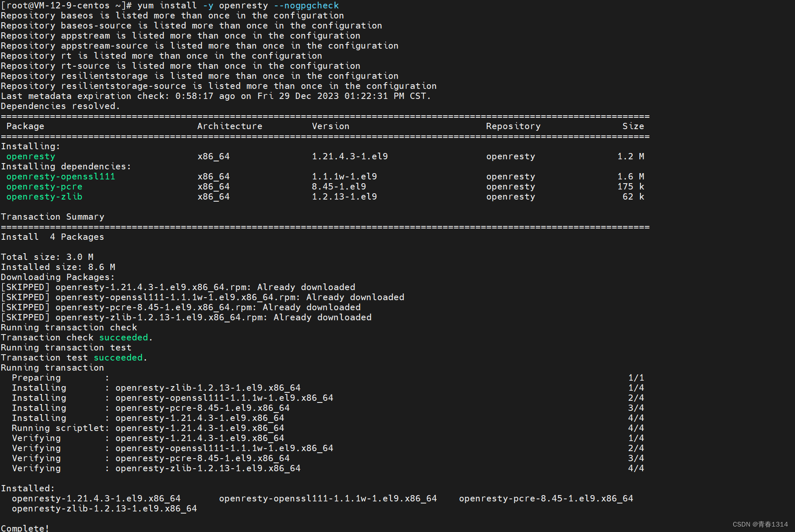Click the 'Repository baseos-source' warning line
This screenshot has width=795, height=532.
191,26
